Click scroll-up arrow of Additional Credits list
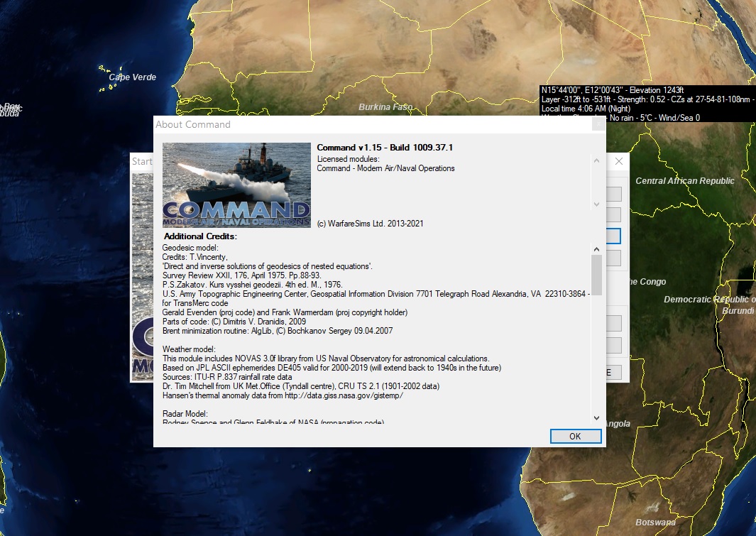 596,249
